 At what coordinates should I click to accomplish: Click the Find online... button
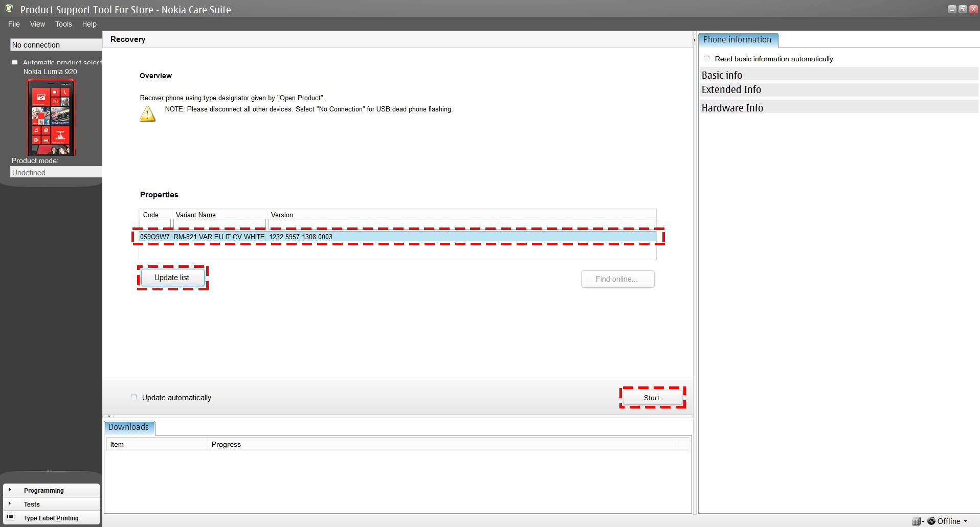617,279
